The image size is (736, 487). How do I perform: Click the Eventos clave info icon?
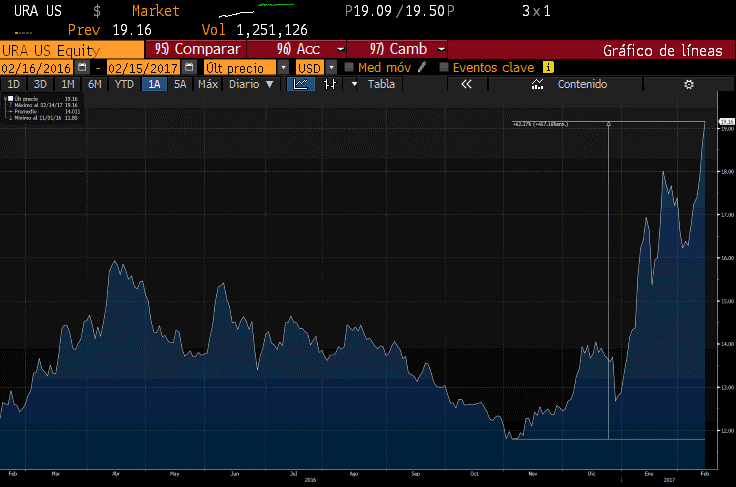coord(548,67)
